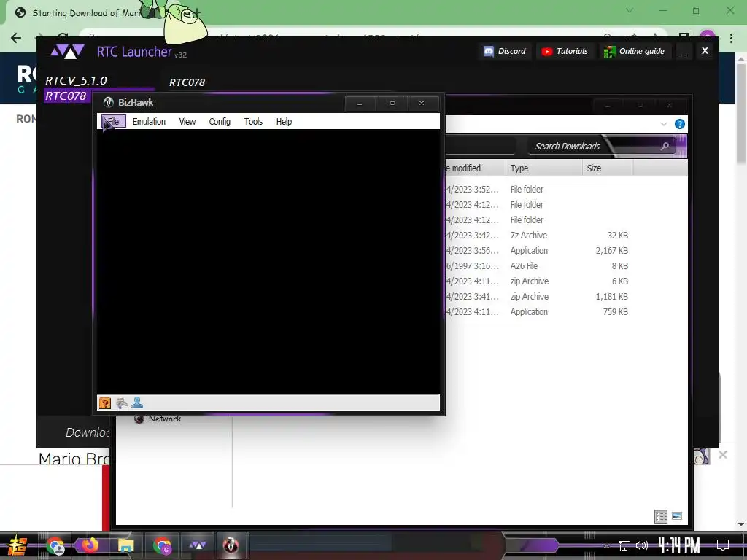Open the File menu in BizHawk
747x560 pixels.
(113, 122)
